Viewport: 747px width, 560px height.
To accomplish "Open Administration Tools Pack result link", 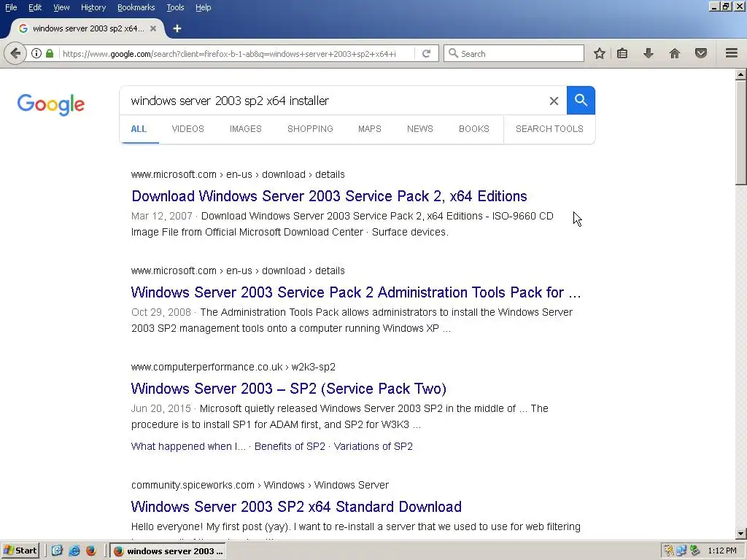I will click(x=356, y=292).
